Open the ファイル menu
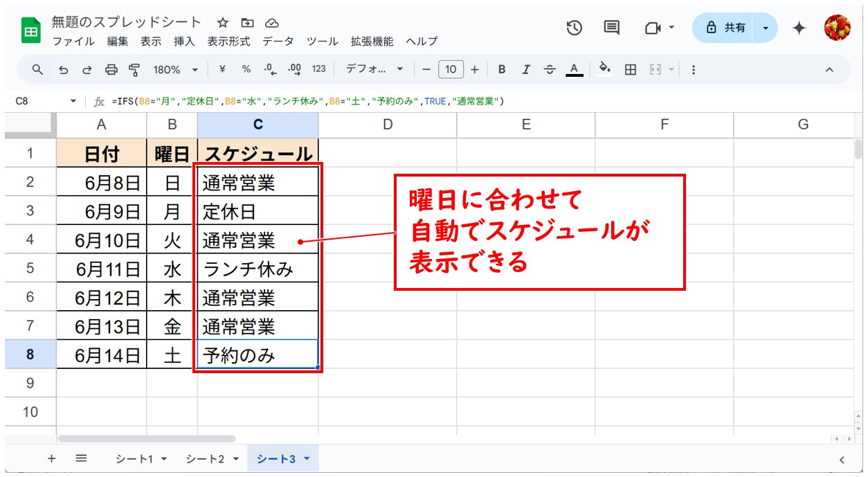Image resolution: width=868 pixels, height=477 pixels. click(x=73, y=42)
